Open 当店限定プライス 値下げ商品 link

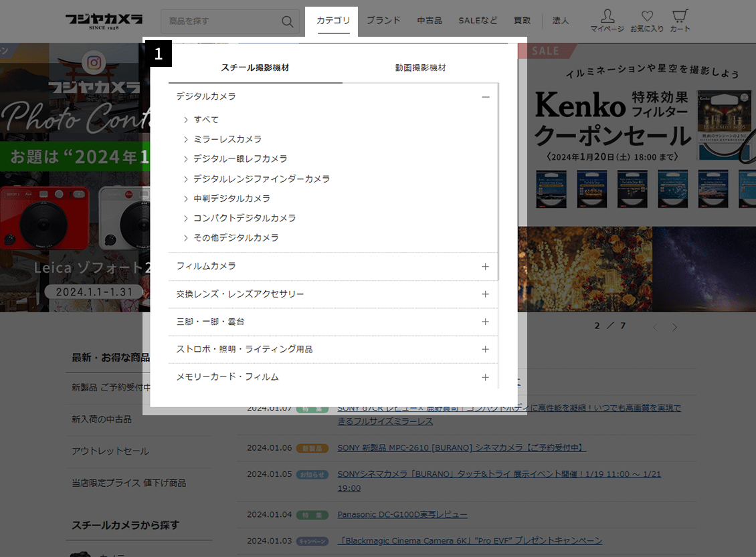click(128, 483)
